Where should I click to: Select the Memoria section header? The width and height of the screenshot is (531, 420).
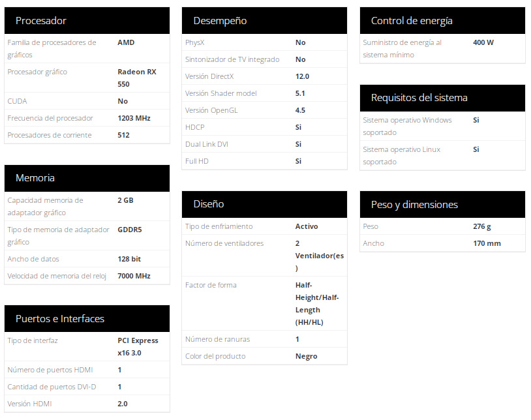click(x=87, y=178)
